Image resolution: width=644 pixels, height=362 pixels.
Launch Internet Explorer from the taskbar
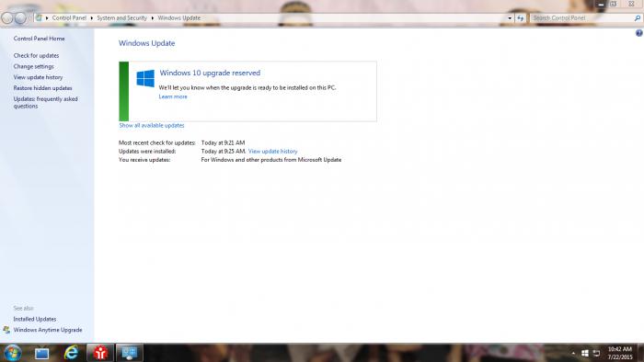tap(71, 353)
